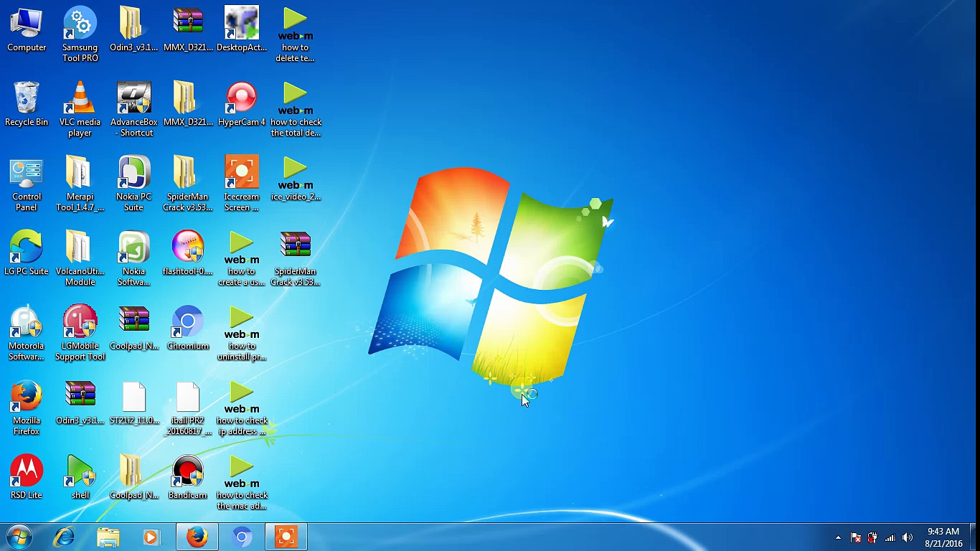Switch to Chromium on the taskbar
980x551 pixels.
point(242,537)
